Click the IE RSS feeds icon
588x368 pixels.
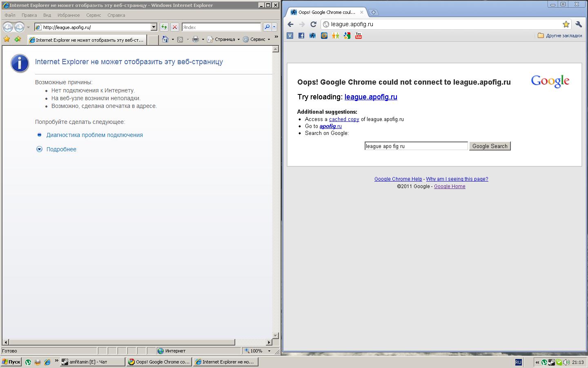[180, 39]
